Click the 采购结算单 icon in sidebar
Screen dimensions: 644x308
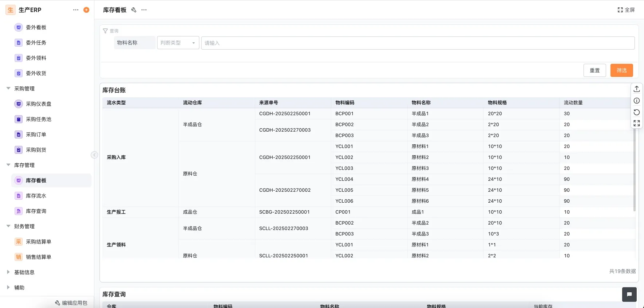19,242
